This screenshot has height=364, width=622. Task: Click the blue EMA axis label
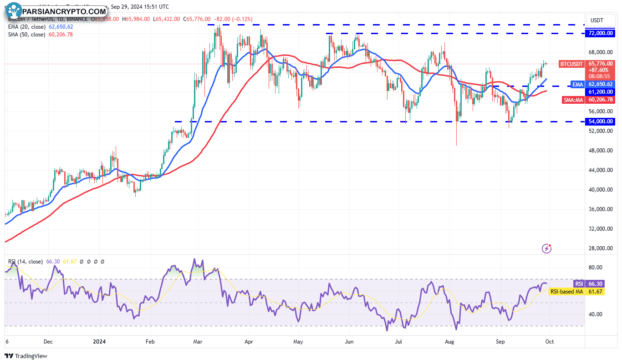tap(578, 85)
